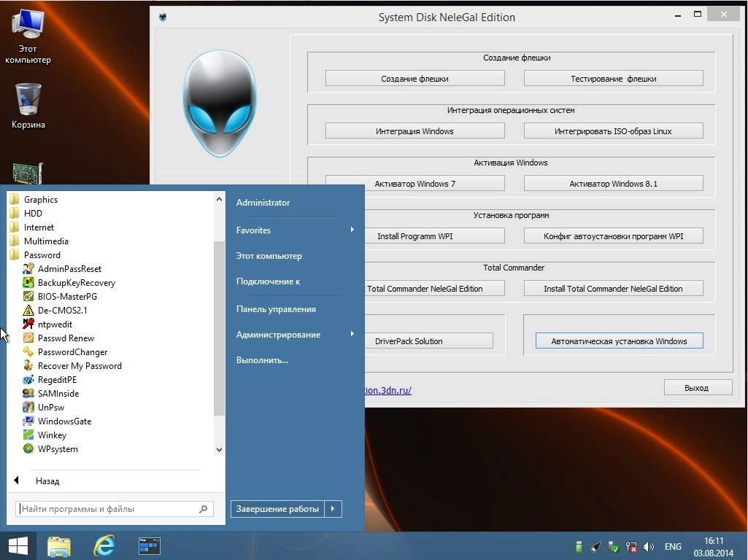
Task: Click the network tray icon with red cross
Action: coord(631,547)
